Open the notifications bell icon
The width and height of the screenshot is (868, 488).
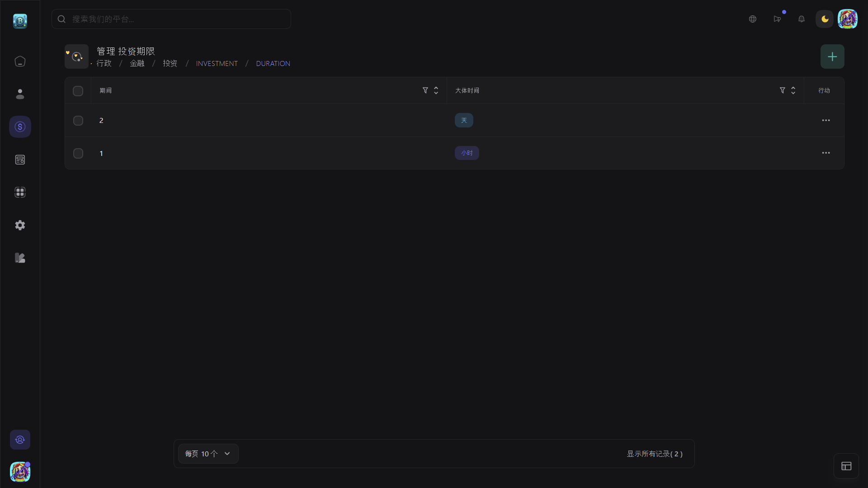[x=802, y=19]
